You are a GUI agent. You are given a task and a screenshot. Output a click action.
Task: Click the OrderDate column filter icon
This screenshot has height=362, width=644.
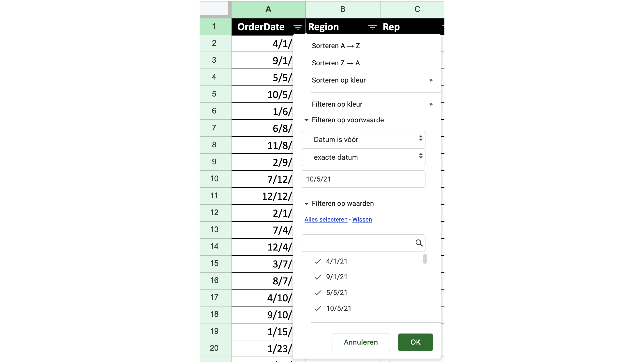point(297,27)
